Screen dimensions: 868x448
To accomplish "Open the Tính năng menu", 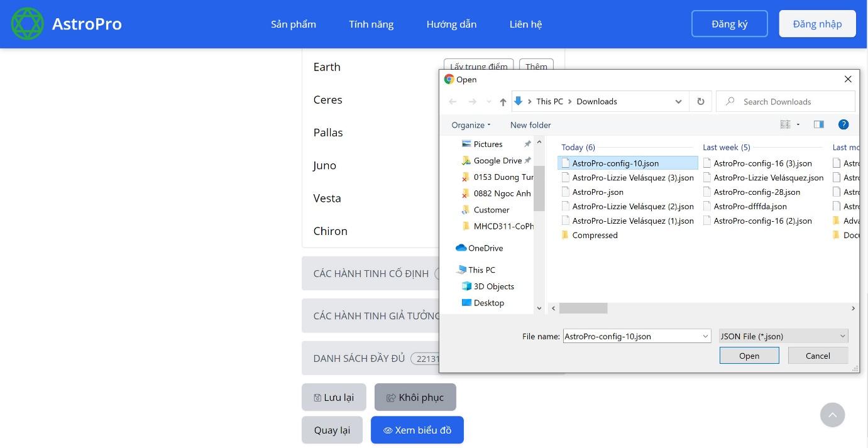I will [371, 24].
